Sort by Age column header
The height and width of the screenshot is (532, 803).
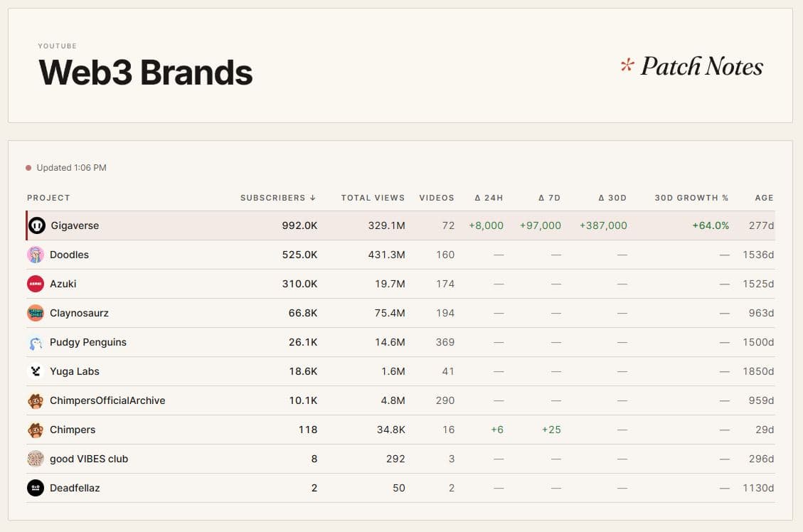pyautogui.click(x=764, y=198)
